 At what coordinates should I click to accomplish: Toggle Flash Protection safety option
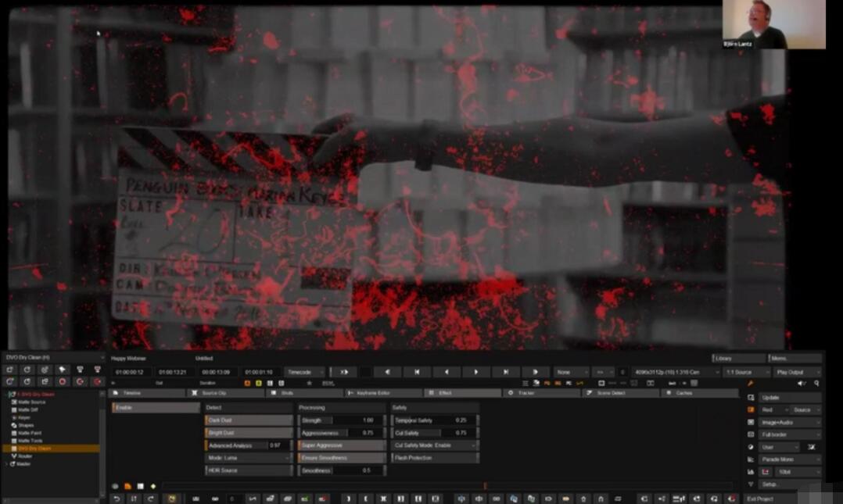pyautogui.click(x=435, y=458)
